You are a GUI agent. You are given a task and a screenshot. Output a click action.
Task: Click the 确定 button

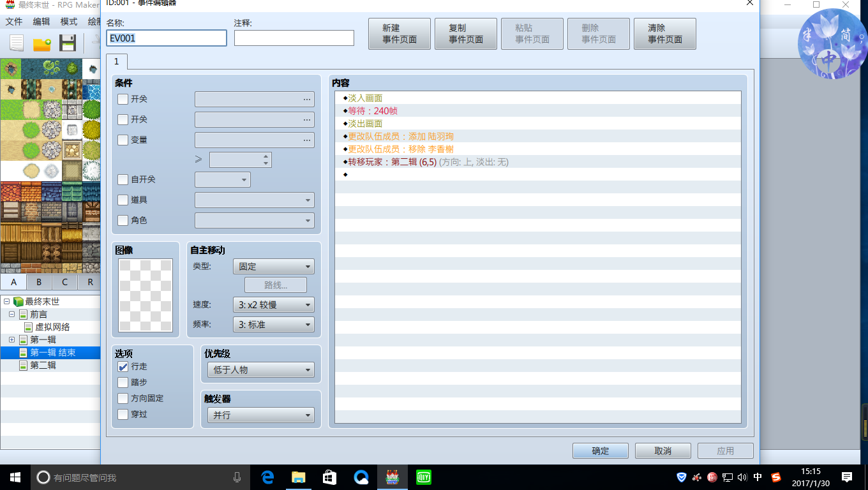click(x=601, y=450)
